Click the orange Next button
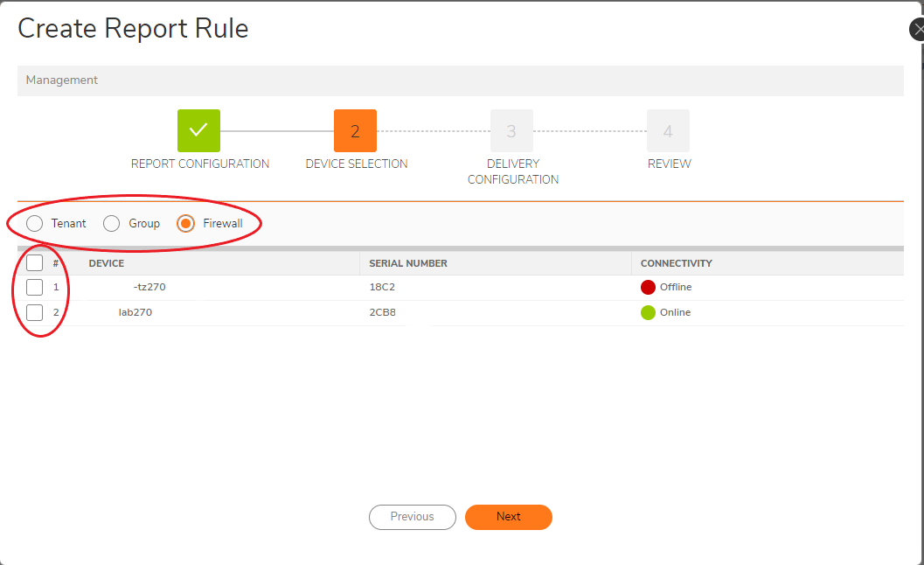The image size is (924, 565). click(x=508, y=517)
